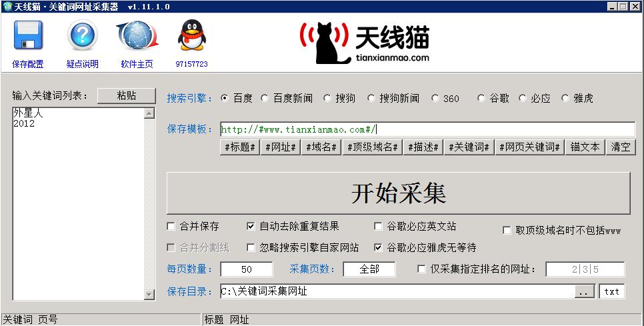Click the 关键词 column header
644x326 pixels.
[x=17, y=319]
